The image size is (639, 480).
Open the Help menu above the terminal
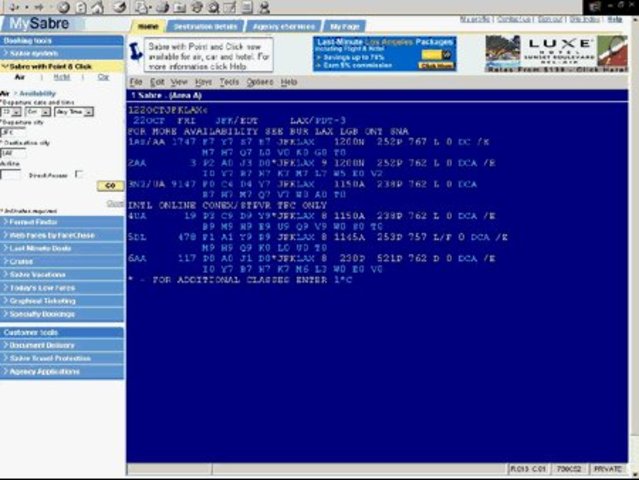[289, 82]
